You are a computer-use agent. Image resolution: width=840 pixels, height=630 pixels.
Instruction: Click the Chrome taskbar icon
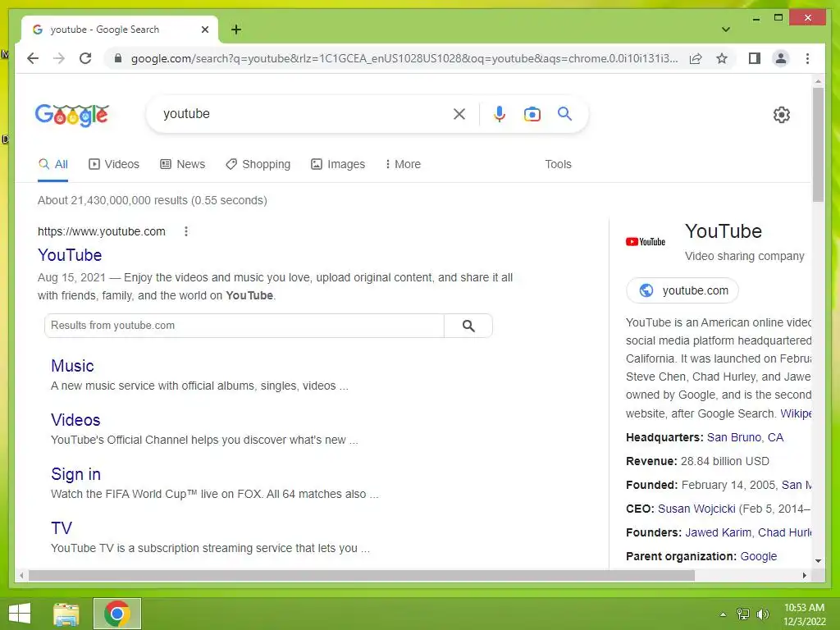point(116,614)
